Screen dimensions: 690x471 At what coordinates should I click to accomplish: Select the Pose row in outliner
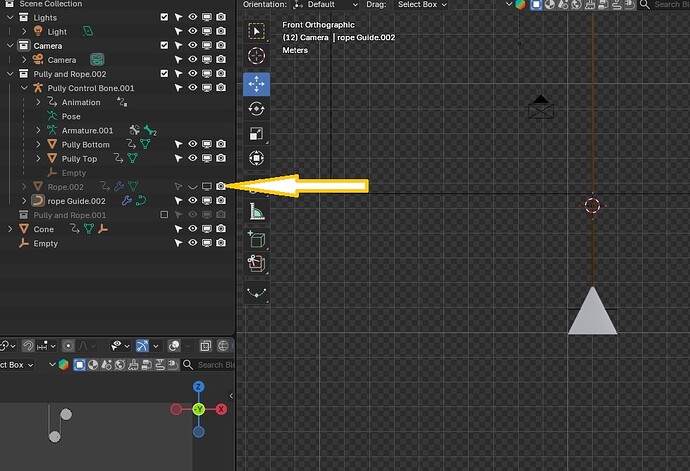coord(71,116)
